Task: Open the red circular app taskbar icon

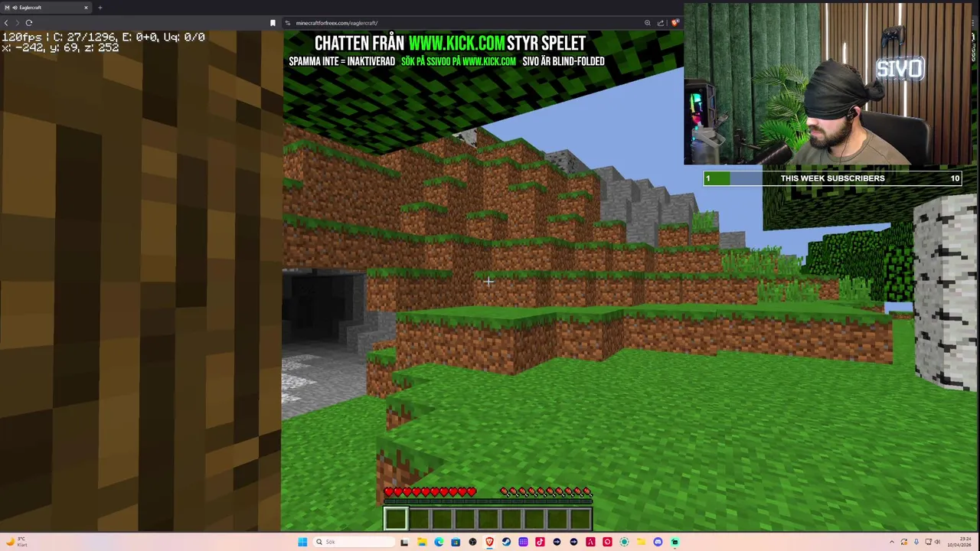Action: (x=607, y=542)
